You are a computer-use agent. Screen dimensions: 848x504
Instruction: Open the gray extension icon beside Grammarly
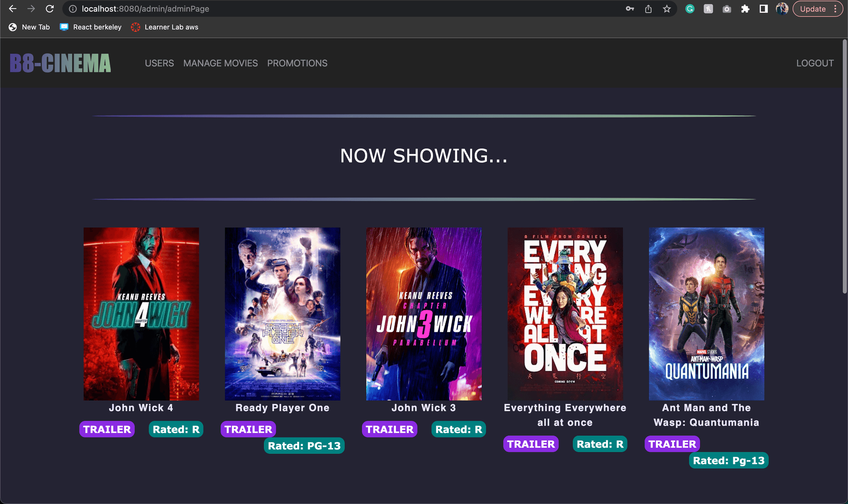click(x=708, y=9)
